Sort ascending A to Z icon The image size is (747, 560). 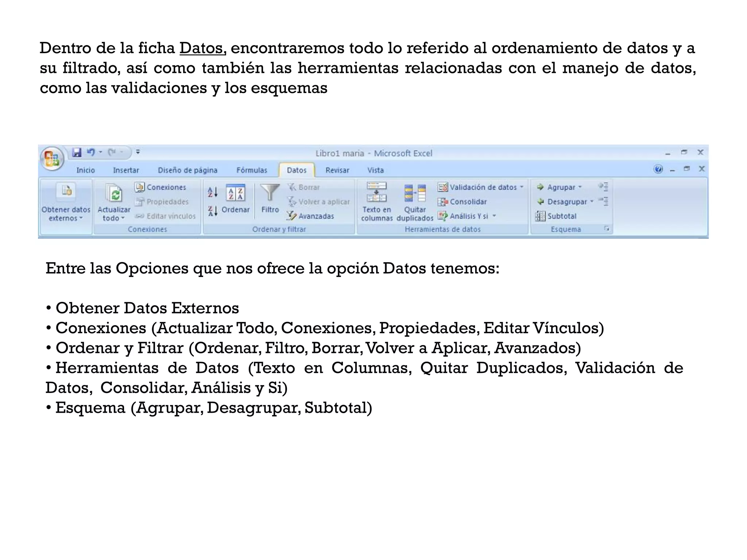point(213,192)
